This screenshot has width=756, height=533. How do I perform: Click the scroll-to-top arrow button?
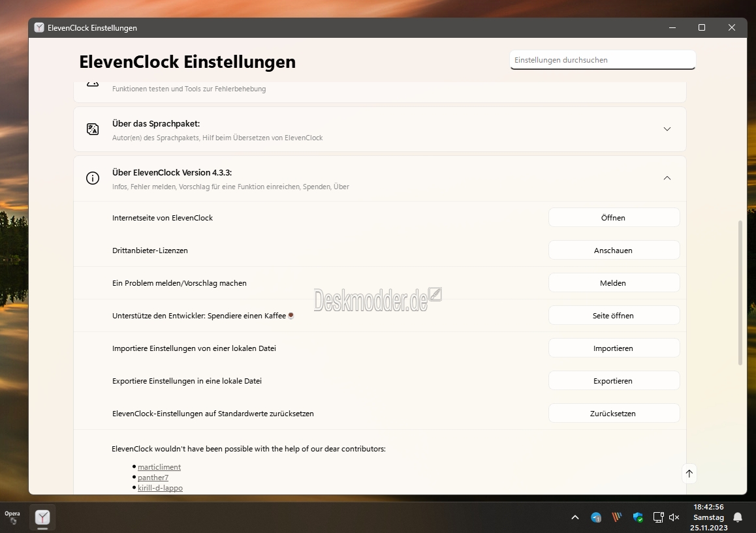click(x=689, y=474)
